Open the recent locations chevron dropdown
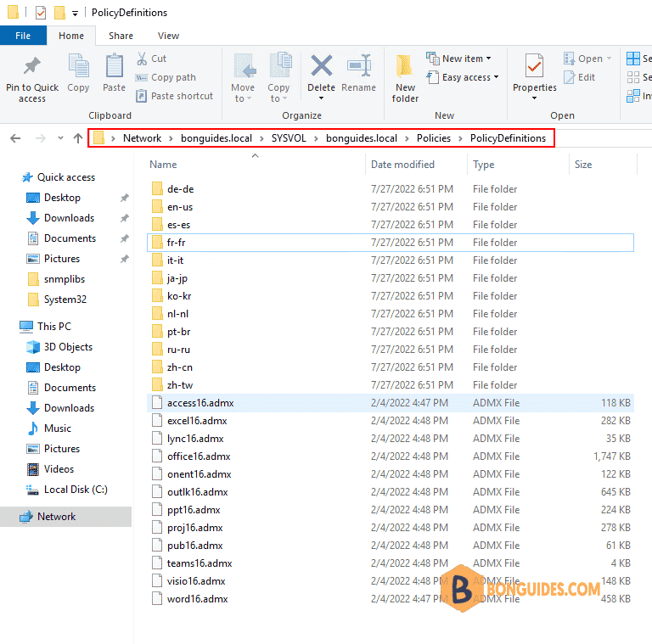652x644 pixels. (x=61, y=138)
